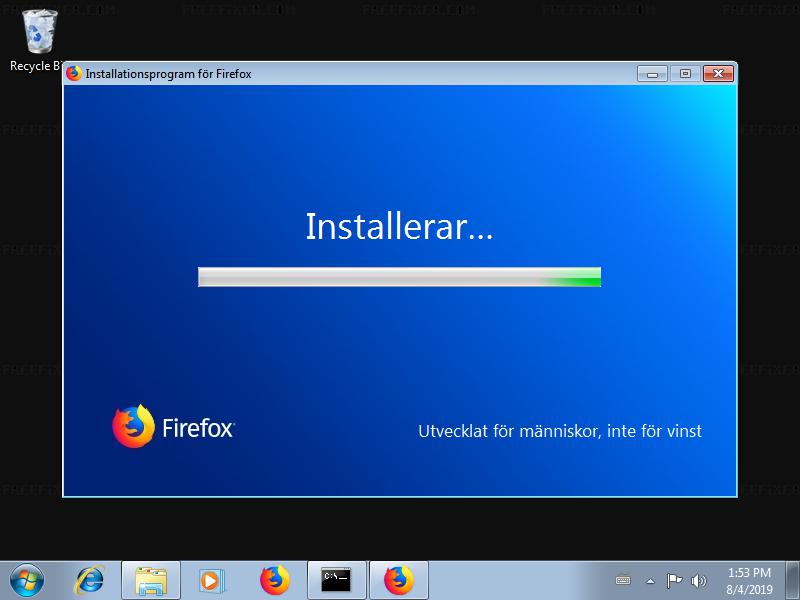Open Windows Explorer from the taskbar

click(151, 581)
